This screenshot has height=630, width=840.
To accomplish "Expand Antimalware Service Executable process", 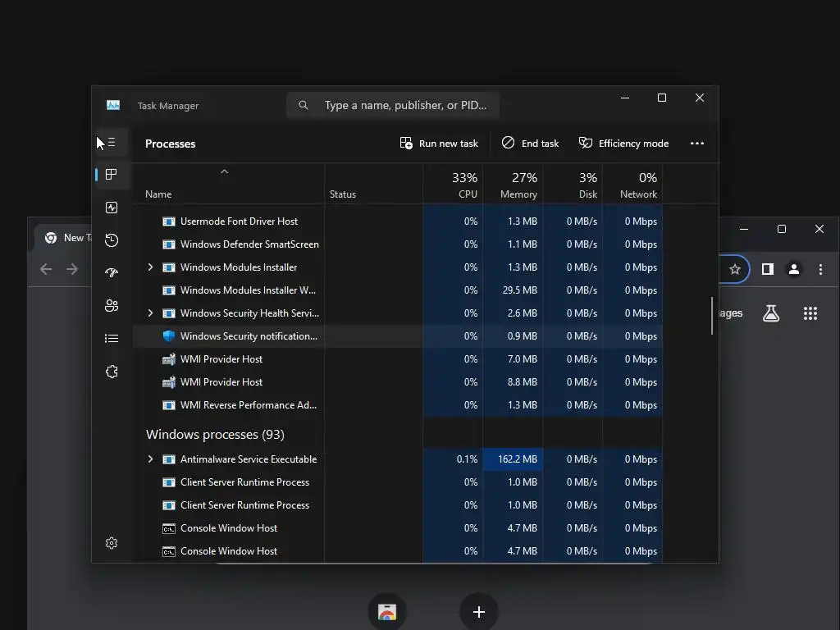I will (151, 459).
